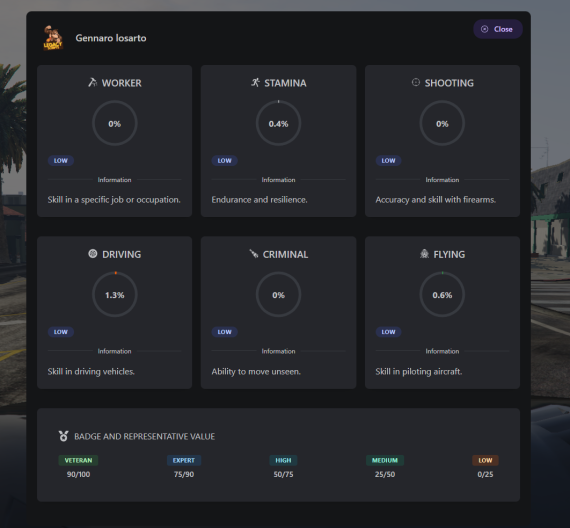Screen dimensions: 570x528
Task: Click the 75/90 value under Expert
Action: 184,474
